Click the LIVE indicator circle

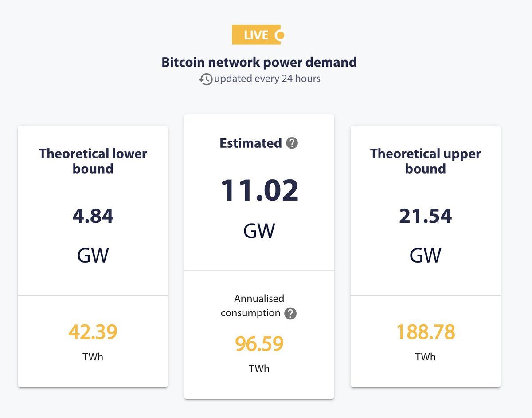click(280, 35)
